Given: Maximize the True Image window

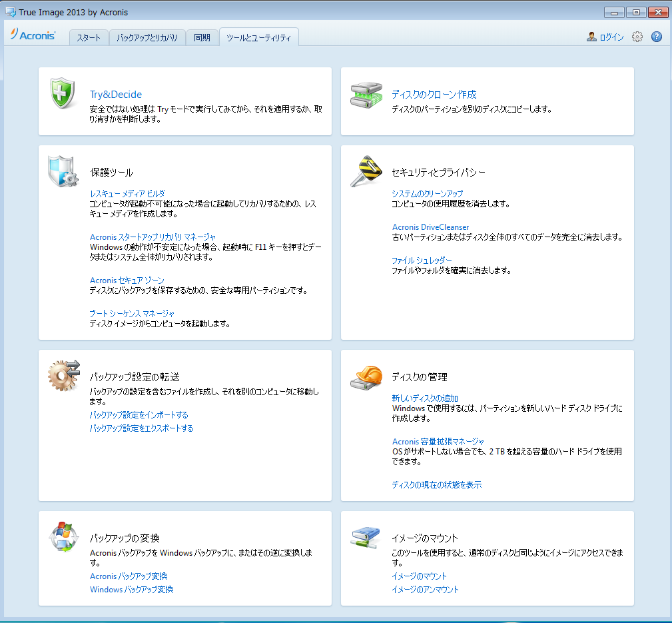Looking at the screenshot, I should click(636, 13).
